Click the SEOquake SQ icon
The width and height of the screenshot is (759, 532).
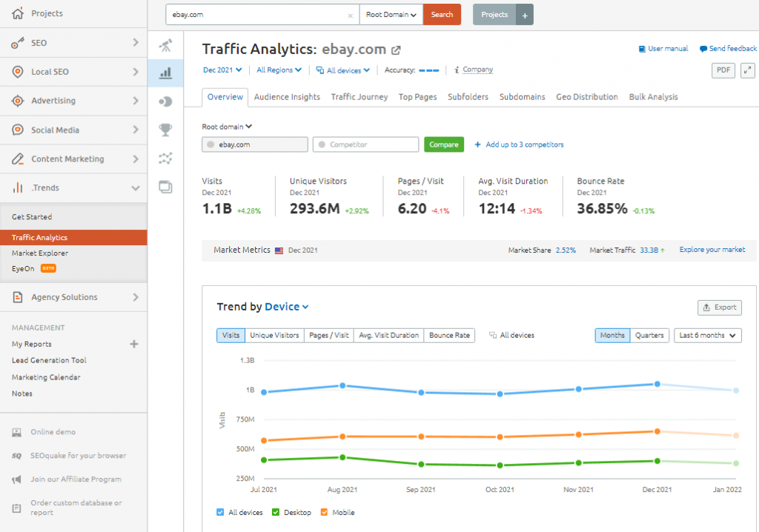click(x=17, y=456)
